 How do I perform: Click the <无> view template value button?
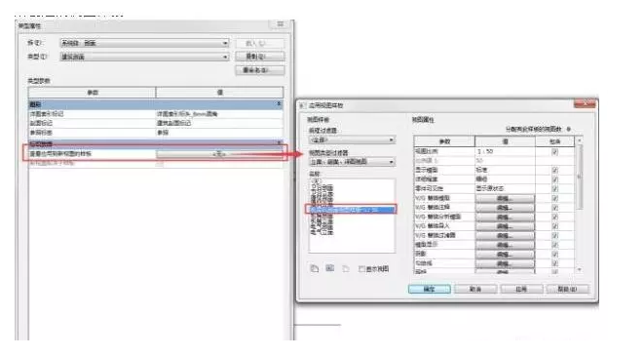pyautogui.click(x=219, y=154)
